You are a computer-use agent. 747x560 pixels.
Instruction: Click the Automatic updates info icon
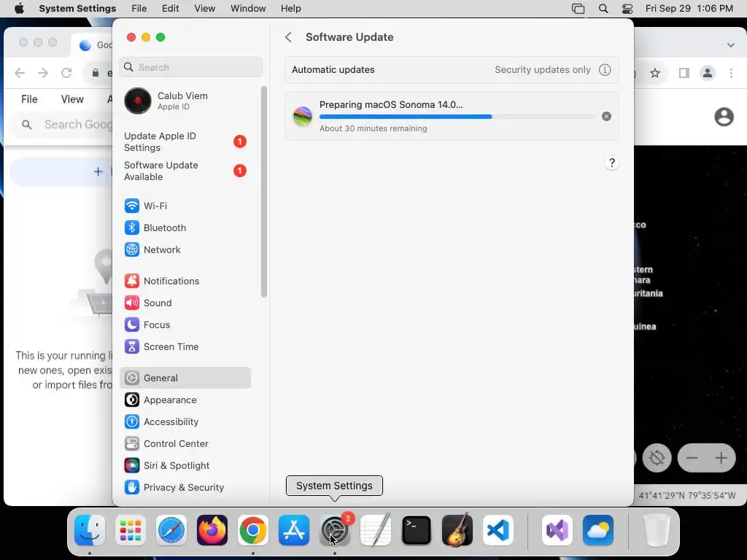coord(605,69)
